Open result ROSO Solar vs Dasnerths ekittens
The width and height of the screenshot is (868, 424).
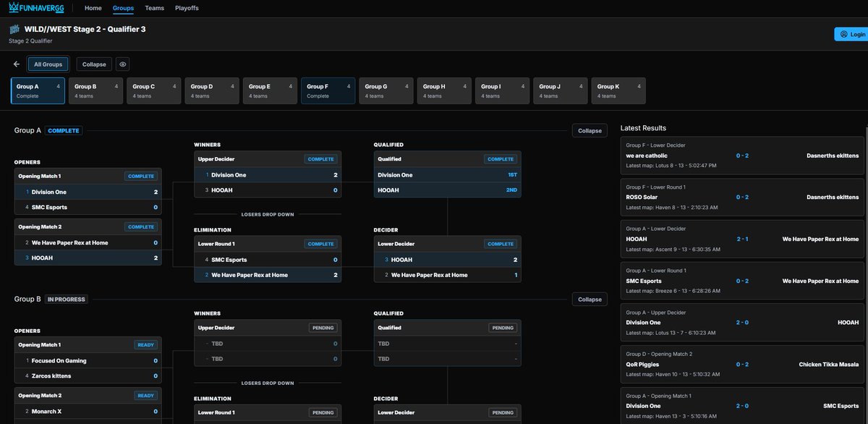[742, 197]
